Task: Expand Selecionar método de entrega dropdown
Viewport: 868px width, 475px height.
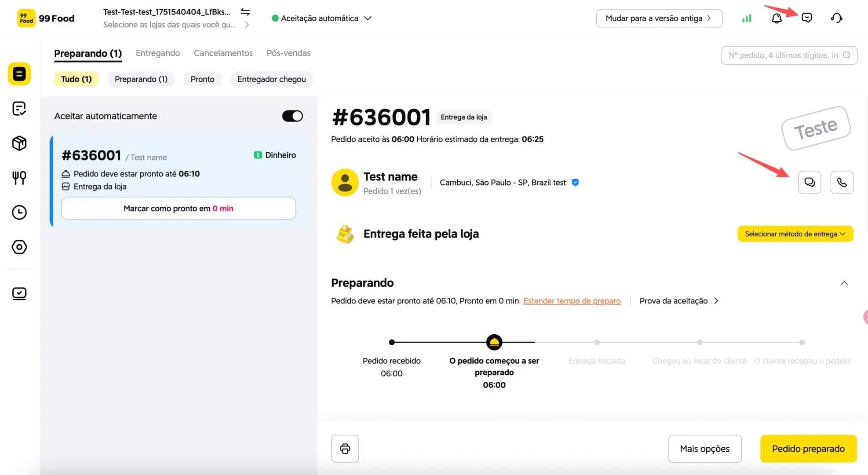Action: point(795,234)
